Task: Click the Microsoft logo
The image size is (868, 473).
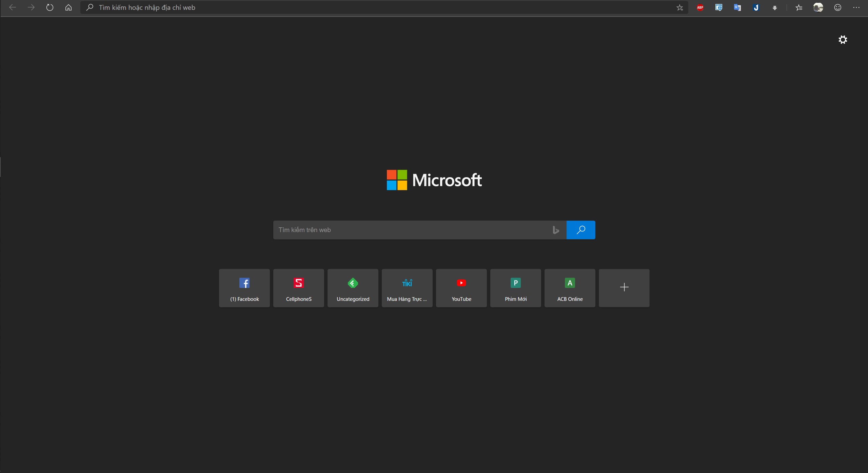Action: [x=434, y=180]
